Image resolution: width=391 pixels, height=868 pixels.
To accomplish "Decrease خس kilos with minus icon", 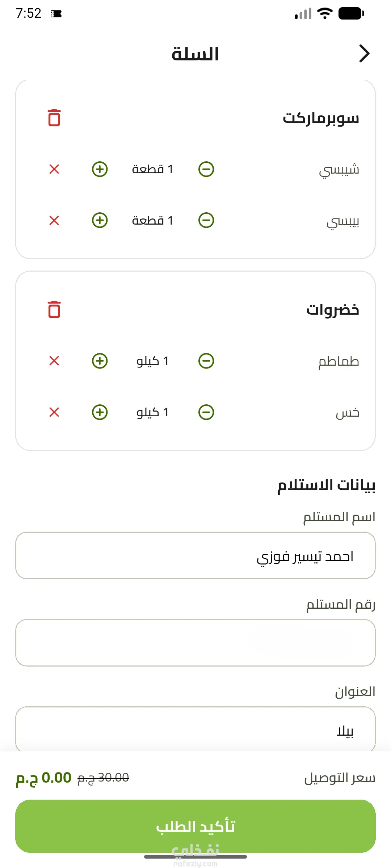I will coord(206,412).
